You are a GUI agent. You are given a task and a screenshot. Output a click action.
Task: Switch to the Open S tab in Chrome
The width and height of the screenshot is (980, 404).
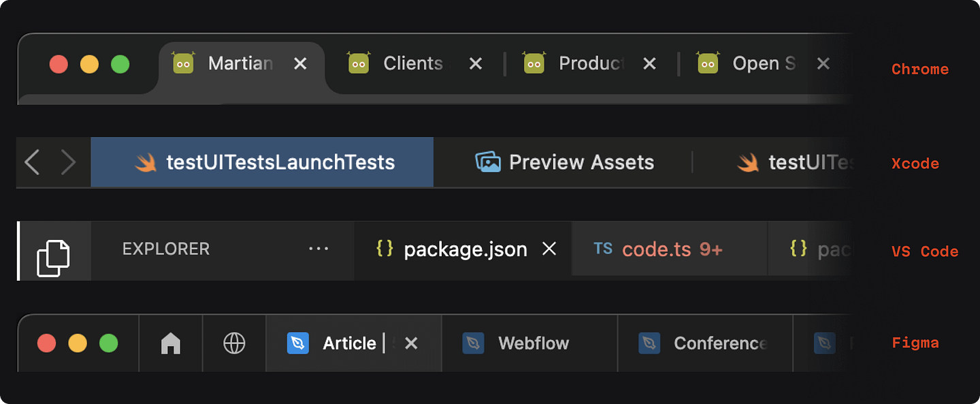pos(764,63)
